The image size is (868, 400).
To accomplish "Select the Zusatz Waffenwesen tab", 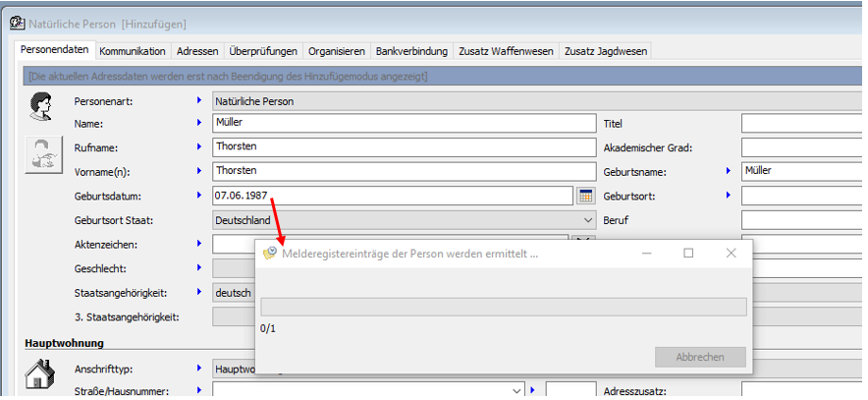I will point(506,51).
